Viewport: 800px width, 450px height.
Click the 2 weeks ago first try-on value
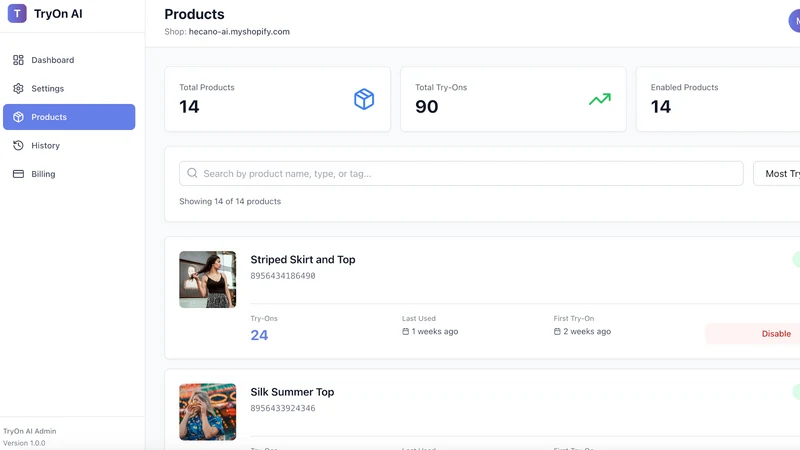click(587, 332)
